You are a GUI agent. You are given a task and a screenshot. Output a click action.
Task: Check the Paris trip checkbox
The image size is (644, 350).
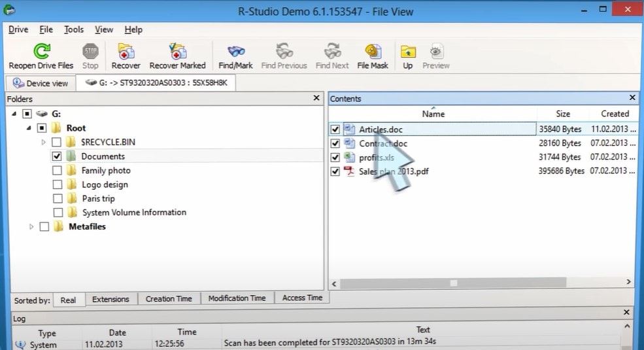[x=58, y=198]
